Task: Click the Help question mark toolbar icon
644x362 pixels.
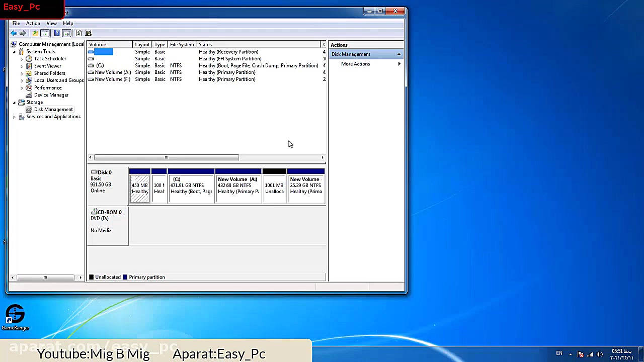Action: 57,33
